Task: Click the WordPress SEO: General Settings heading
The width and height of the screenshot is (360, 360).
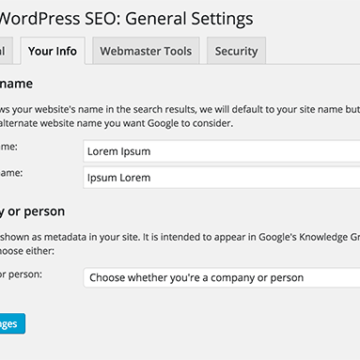Action: [126, 19]
